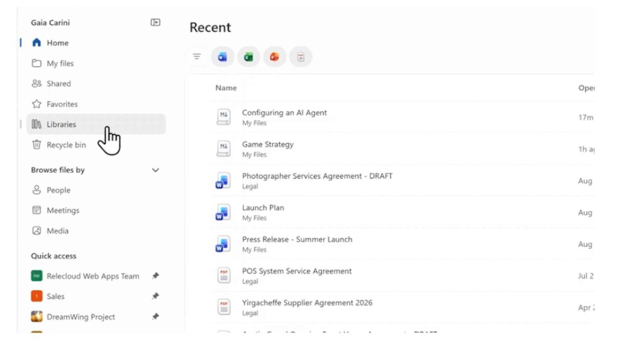
Task: Sort by the Opened column header
Action: click(x=586, y=88)
